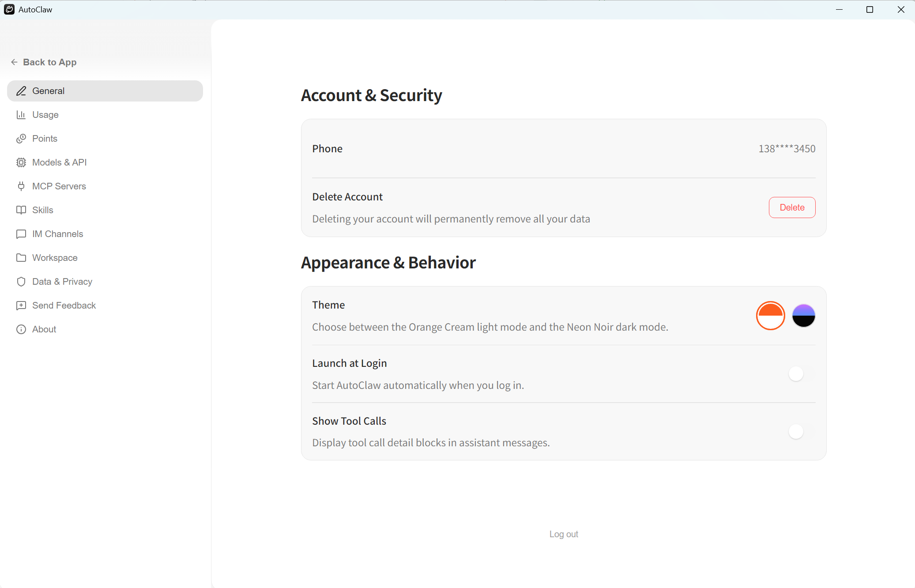Image resolution: width=915 pixels, height=588 pixels.
Task: Select the Orange Cream theme swatch
Action: [770, 316]
